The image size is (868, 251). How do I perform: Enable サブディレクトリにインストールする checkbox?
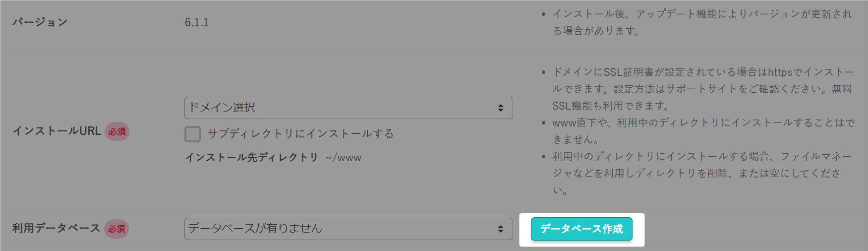[x=192, y=134]
